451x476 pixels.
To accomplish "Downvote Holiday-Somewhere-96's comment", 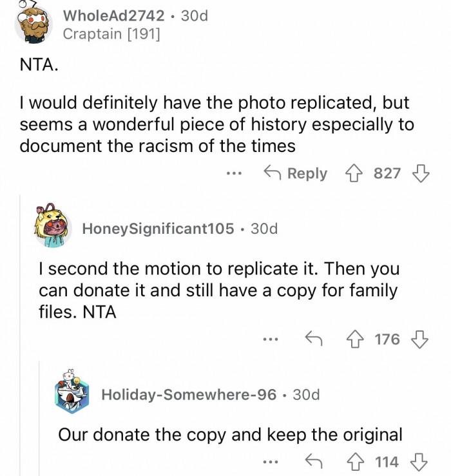I will (419, 461).
